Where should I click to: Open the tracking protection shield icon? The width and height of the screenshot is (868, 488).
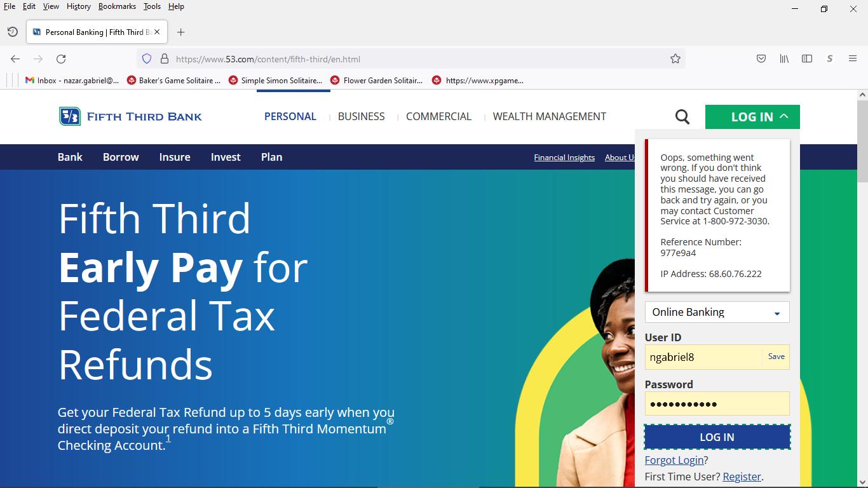click(x=147, y=59)
